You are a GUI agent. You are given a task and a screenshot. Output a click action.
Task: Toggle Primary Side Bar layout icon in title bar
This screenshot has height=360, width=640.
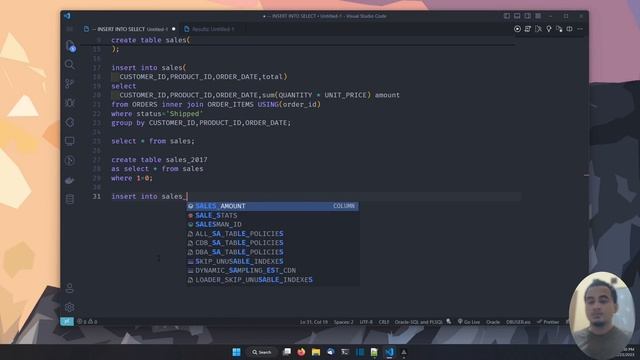507,16
